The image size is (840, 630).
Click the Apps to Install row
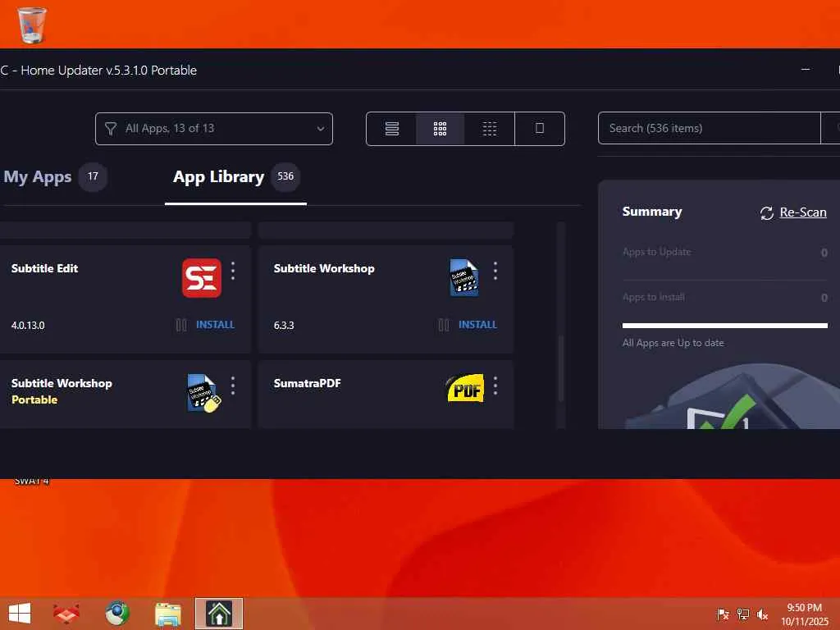[x=725, y=297]
